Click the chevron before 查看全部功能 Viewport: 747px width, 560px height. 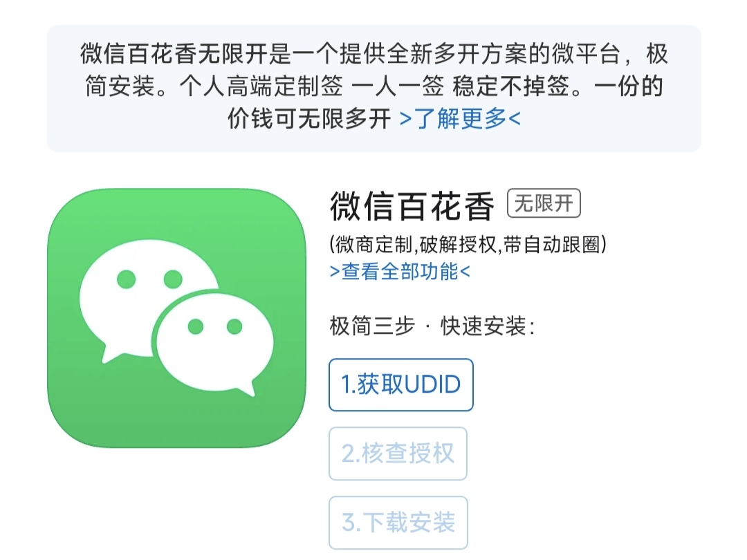[335, 272]
